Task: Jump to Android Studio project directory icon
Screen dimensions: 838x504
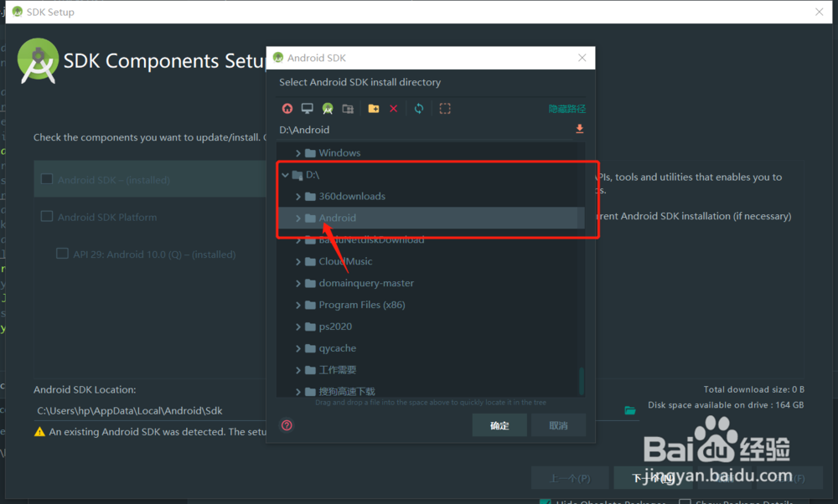Action: [x=328, y=108]
